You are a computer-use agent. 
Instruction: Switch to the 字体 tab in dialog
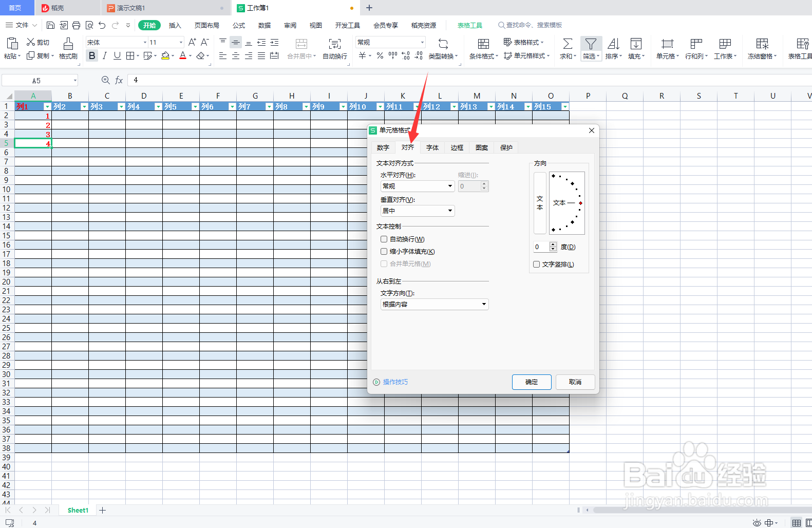click(432, 147)
